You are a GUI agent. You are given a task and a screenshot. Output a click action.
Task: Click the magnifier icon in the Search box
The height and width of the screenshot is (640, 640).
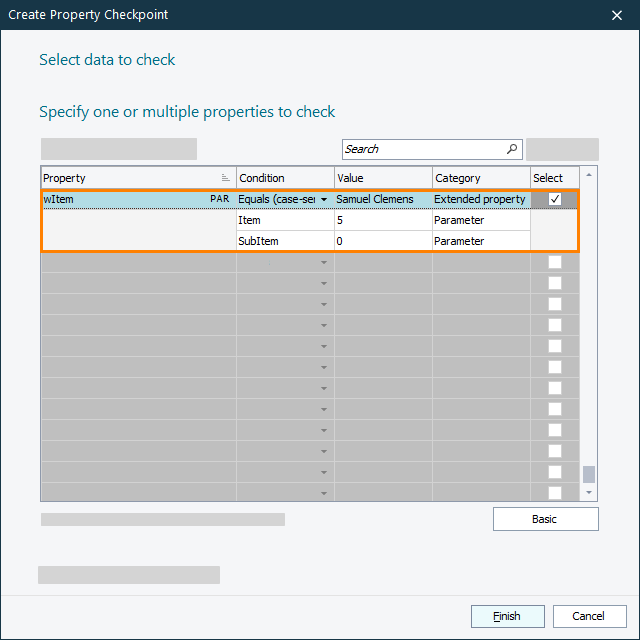coord(512,149)
